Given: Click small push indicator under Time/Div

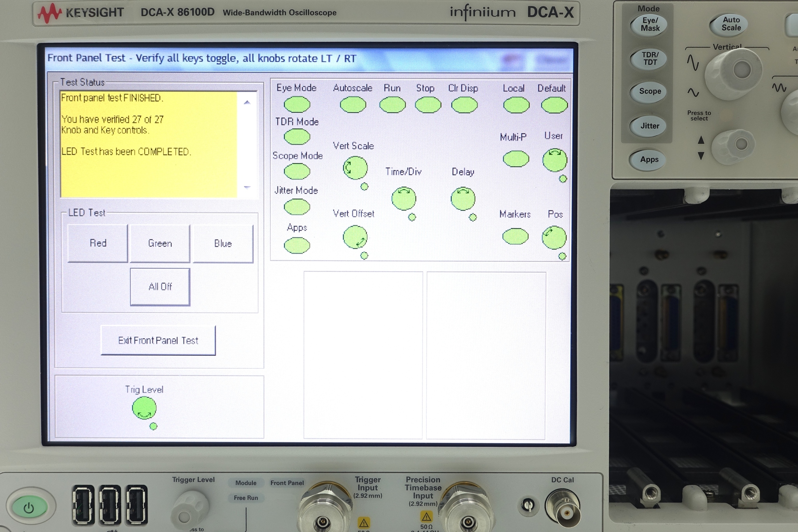Looking at the screenshot, I should click(x=412, y=217).
